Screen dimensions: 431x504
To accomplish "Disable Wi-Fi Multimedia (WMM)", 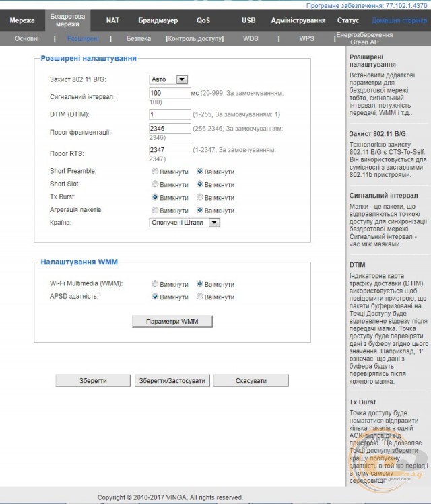I will click(156, 284).
